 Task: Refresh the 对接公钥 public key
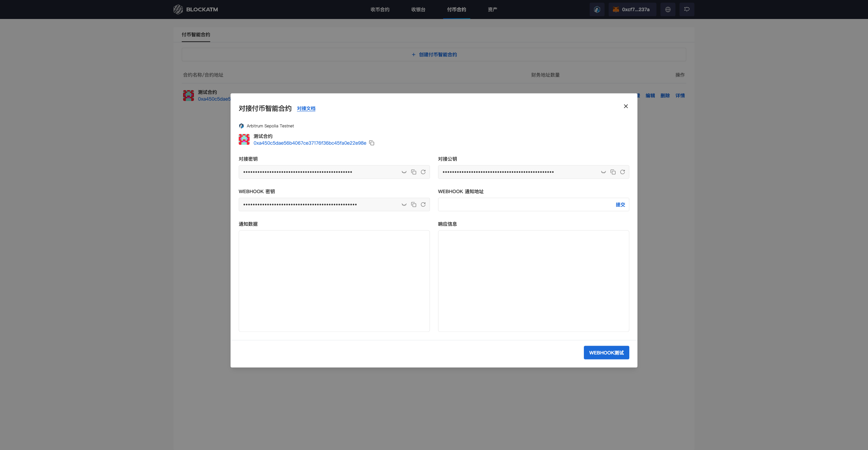623,172
